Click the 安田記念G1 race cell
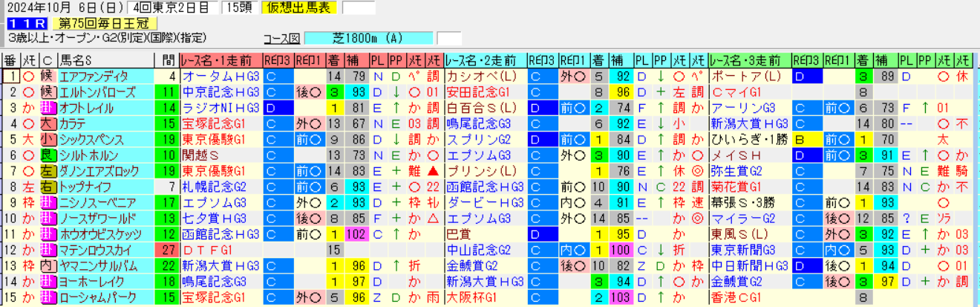The width and height of the screenshot is (980, 307). [x=486, y=91]
